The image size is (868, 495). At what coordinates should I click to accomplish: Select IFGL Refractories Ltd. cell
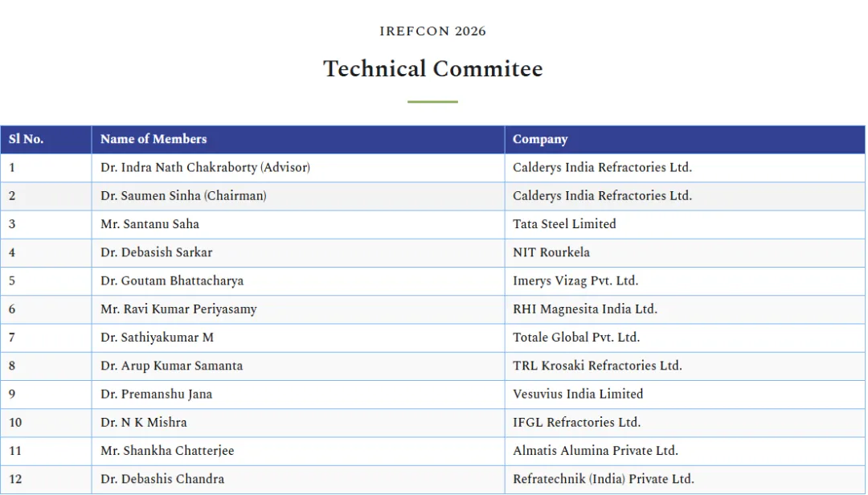[576, 423]
